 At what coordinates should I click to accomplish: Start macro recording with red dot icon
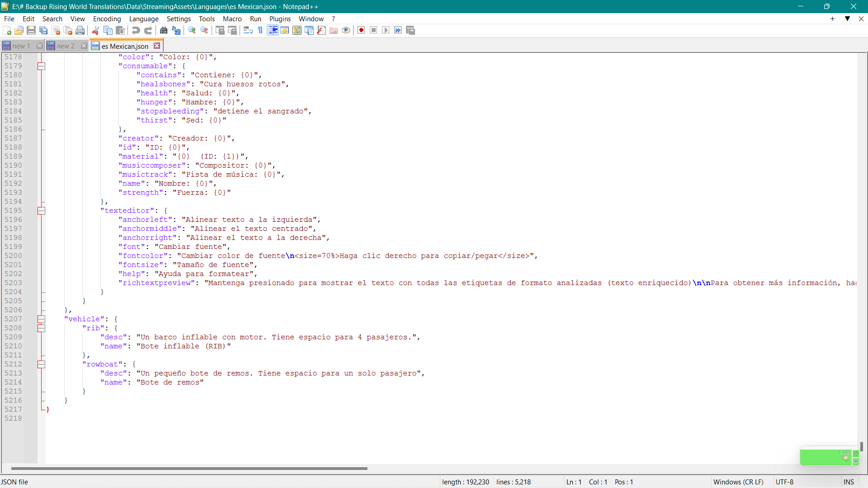tap(361, 30)
